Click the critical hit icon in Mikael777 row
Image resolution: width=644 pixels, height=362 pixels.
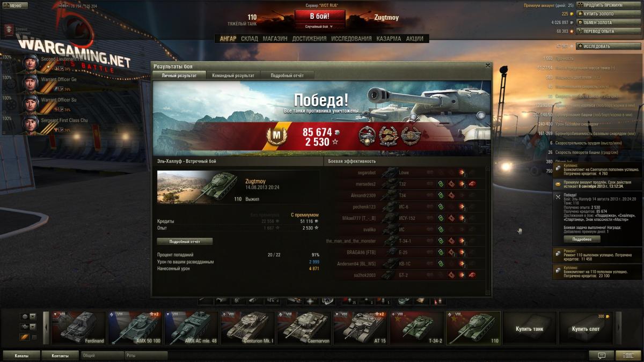451,218
